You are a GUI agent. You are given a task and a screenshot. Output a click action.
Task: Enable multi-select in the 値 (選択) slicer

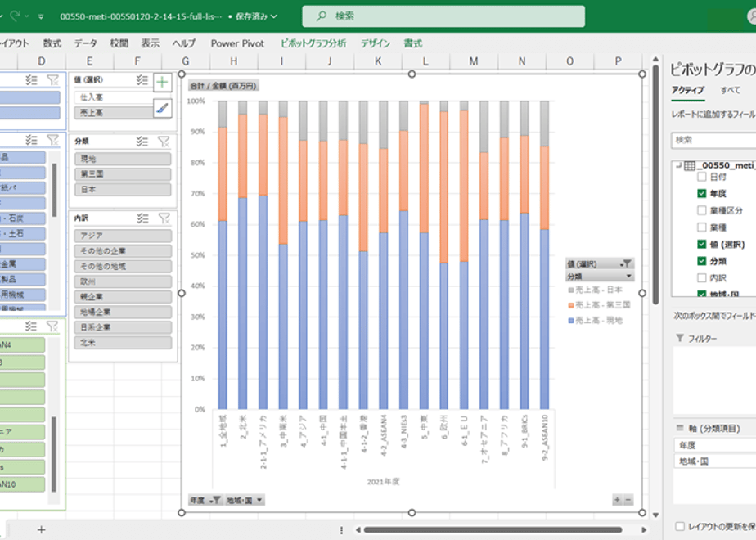142,80
